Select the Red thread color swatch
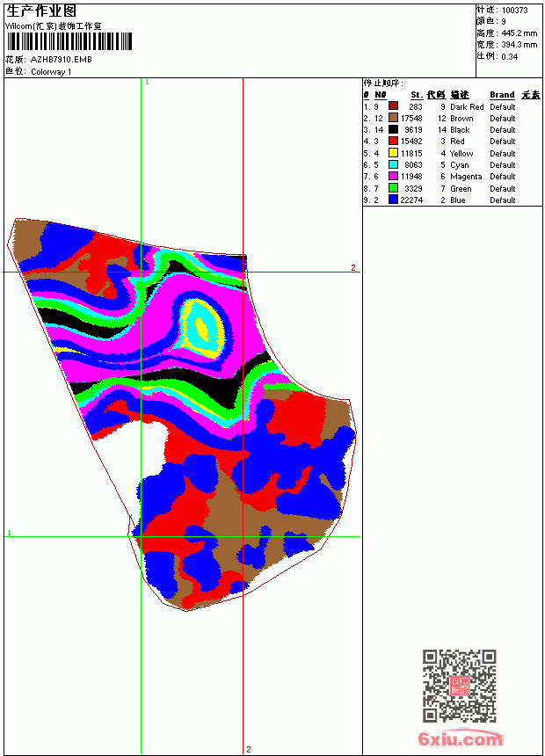This screenshot has height=756, width=545. (394, 141)
